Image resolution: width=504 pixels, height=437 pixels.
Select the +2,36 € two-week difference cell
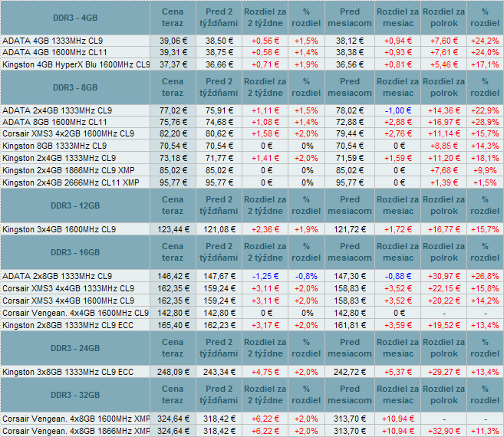pyautogui.click(x=265, y=229)
